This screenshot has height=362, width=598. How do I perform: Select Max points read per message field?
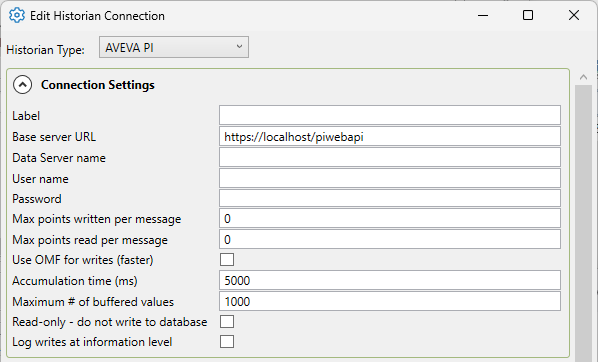click(x=390, y=239)
